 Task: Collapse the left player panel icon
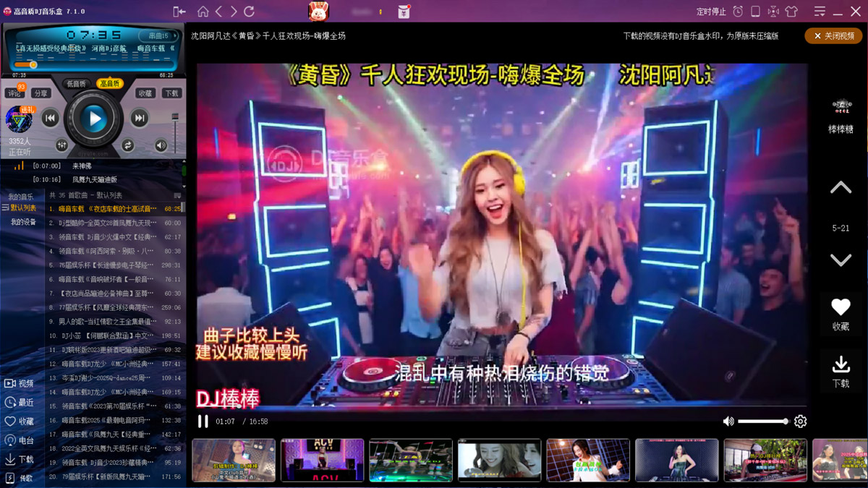(x=179, y=12)
